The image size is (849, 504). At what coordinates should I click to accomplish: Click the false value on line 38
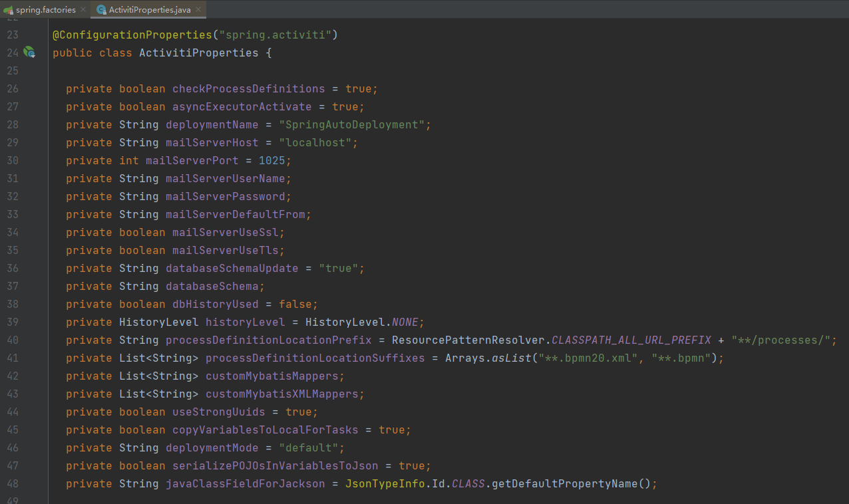[295, 304]
